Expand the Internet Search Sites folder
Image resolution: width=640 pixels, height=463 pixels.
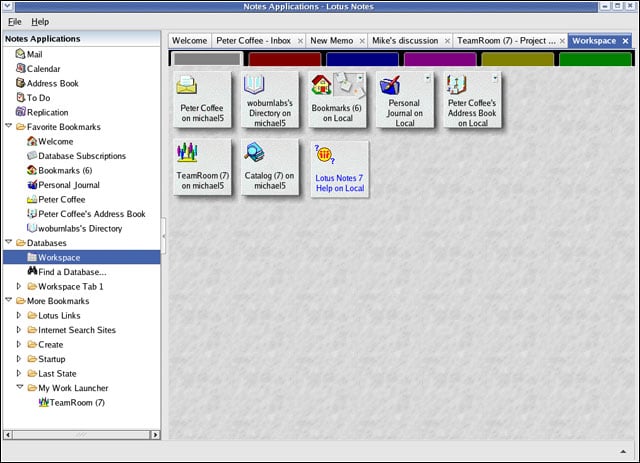point(18,330)
